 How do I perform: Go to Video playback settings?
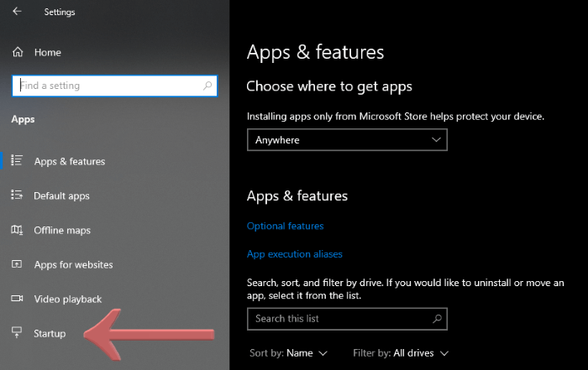pyautogui.click(x=68, y=300)
